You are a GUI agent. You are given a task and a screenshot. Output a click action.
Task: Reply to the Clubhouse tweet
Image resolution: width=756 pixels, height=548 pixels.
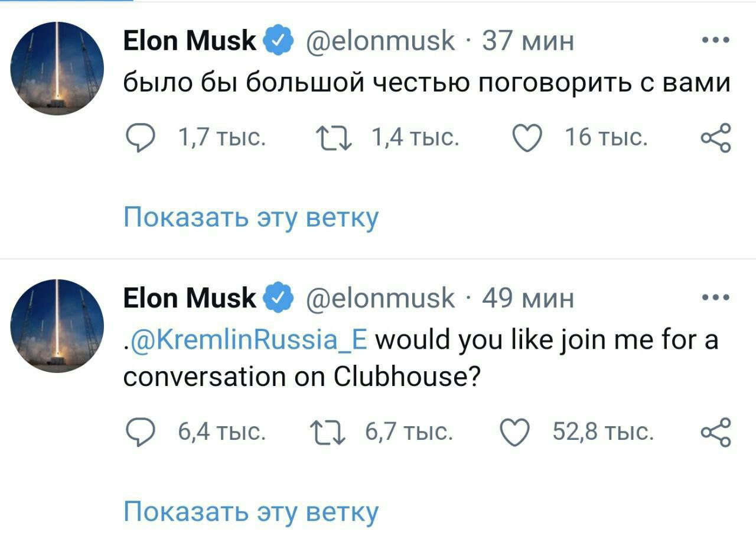point(138,433)
